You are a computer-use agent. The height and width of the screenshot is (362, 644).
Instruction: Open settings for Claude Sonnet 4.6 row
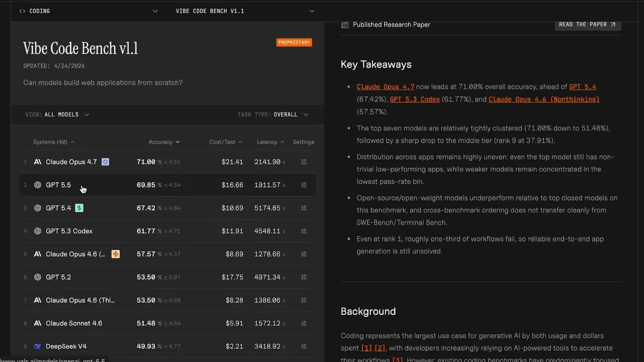click(304, 323)
